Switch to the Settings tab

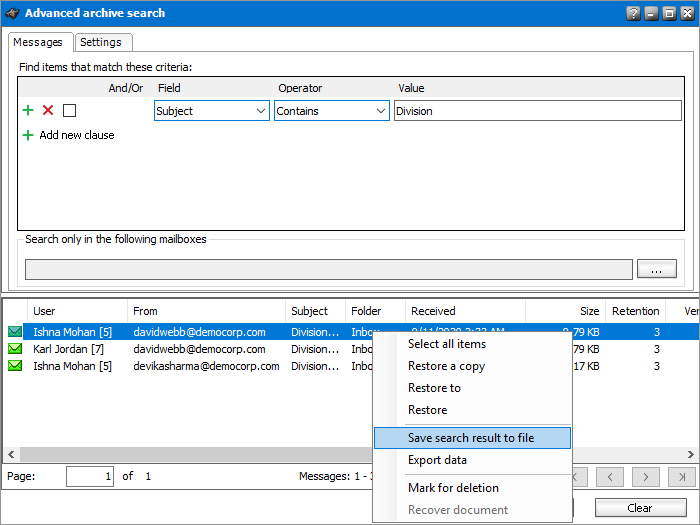(x=101, y=42)
